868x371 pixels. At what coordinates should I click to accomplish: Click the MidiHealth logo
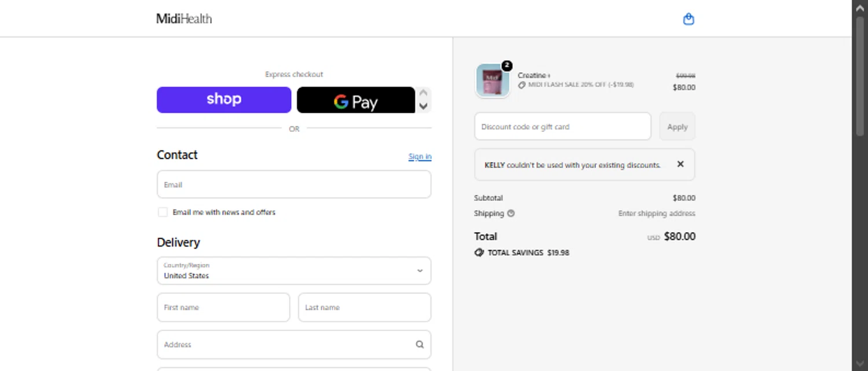coord(184,19)
